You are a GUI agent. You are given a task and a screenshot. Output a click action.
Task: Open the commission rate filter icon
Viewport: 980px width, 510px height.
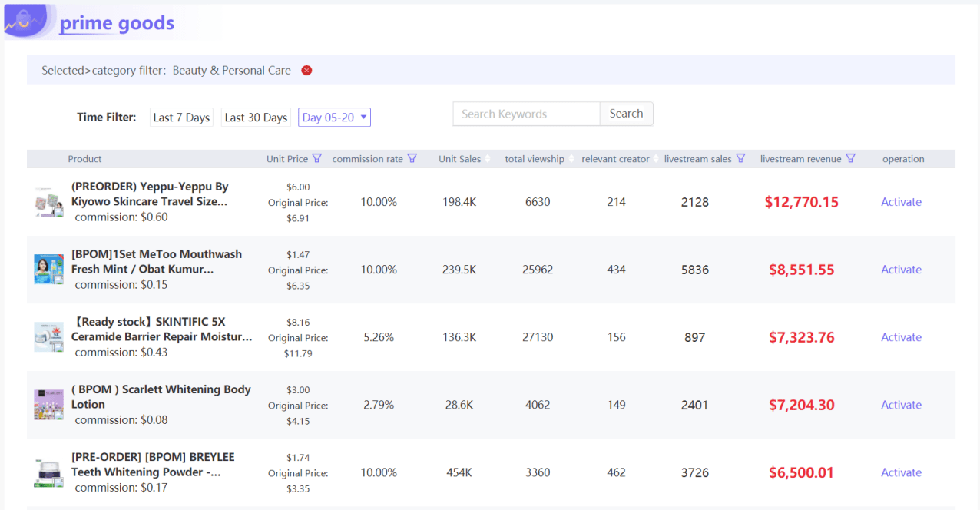[x=412, y=159]
